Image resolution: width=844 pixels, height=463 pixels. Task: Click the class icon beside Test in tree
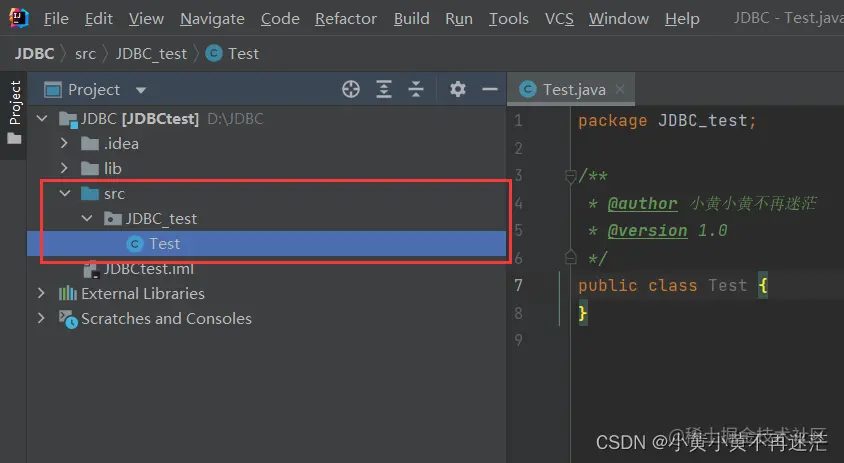coord(135,244)
